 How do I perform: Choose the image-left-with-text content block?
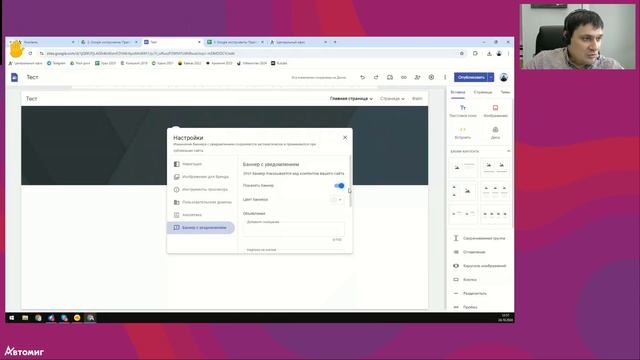point(463,168)
